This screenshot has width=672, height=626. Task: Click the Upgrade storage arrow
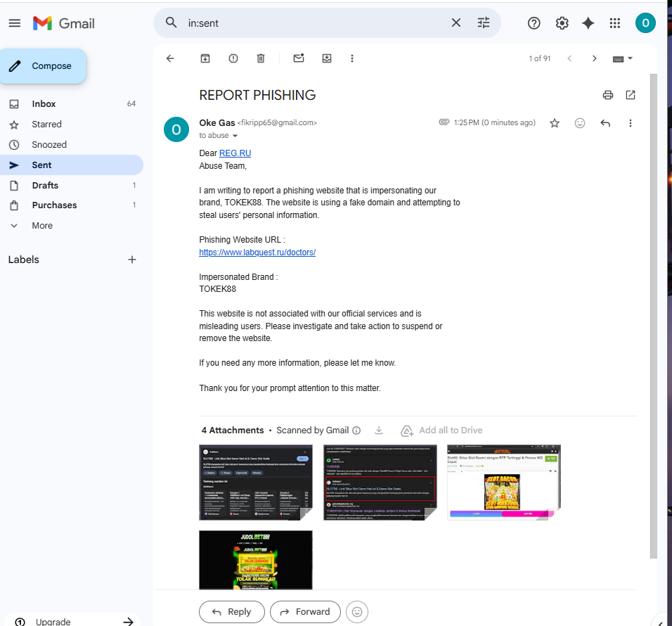128,621
